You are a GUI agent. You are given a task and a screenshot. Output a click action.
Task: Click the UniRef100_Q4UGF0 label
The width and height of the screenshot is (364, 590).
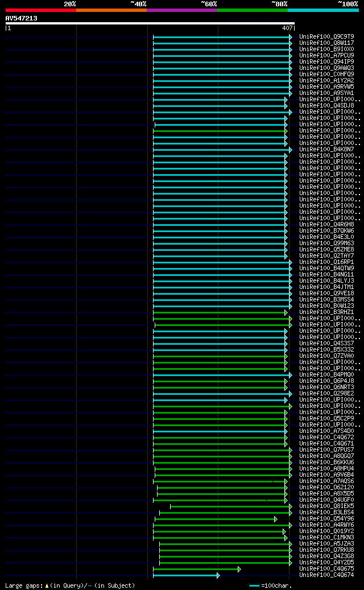(x=326, y=500)
